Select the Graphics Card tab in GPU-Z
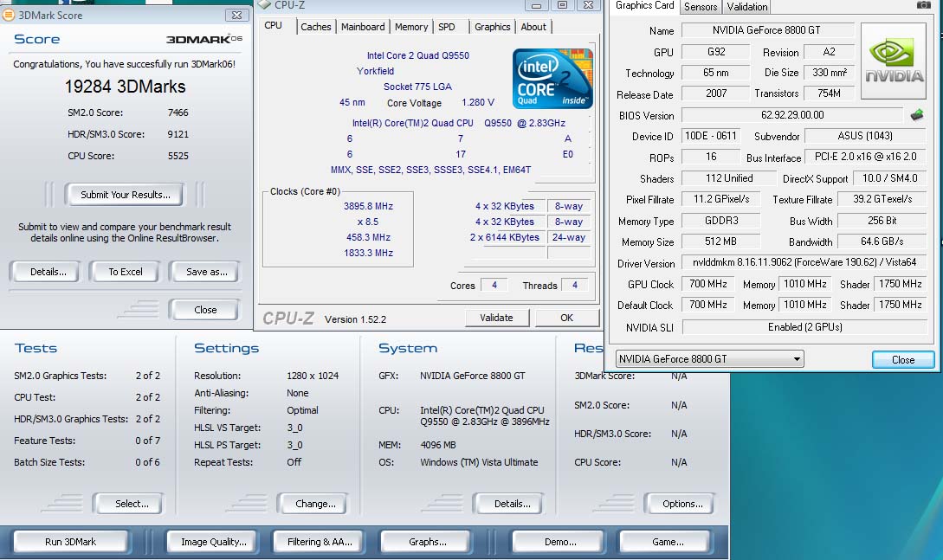The width and height of the screenshot is (943, 560). pyautogui.click(x=645, y=5)
